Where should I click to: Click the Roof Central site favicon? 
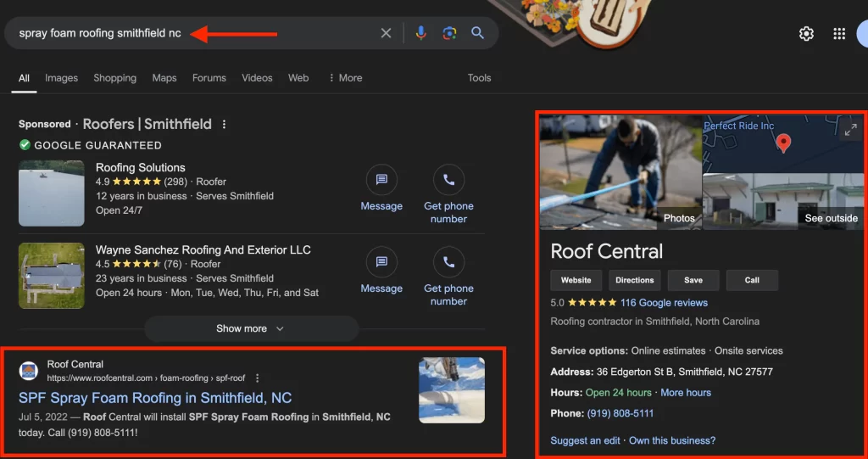[28, 371]
